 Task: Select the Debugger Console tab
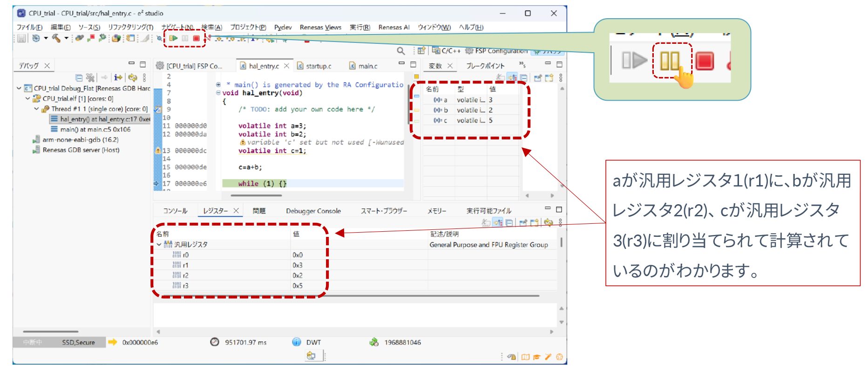pyautogui.click(x=313, y=211)
